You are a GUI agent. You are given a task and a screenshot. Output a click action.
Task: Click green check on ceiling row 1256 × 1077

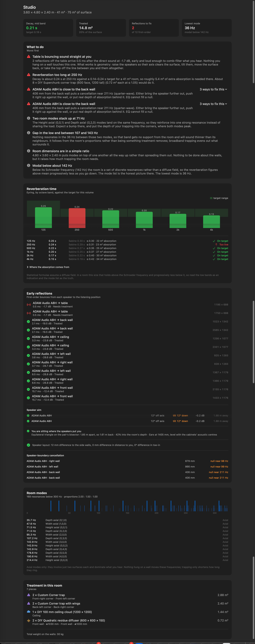[x=28, y=339]
